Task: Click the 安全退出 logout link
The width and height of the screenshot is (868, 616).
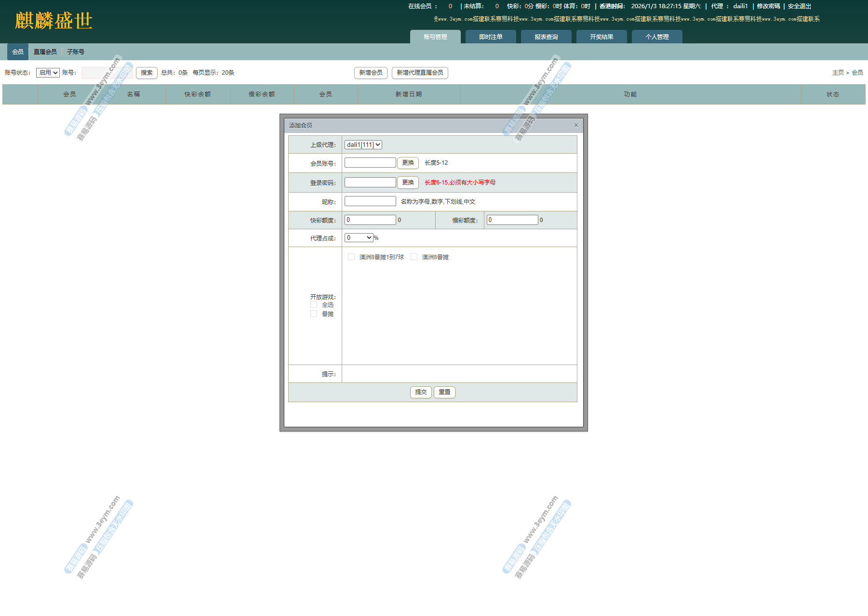Action: tap(799, 6)
